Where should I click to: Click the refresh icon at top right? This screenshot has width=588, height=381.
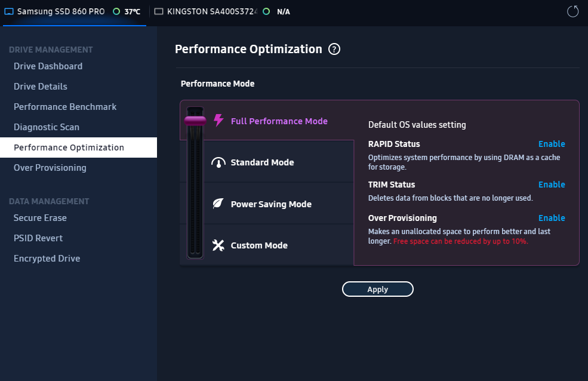tap(573, 11)
